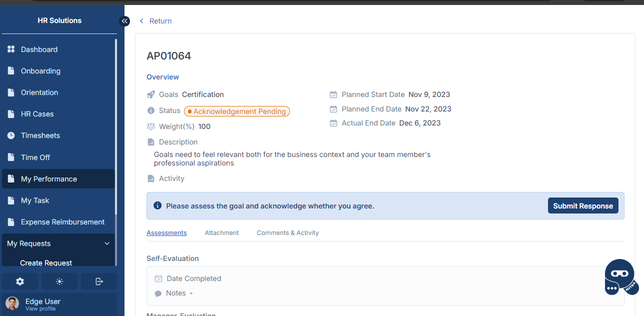644x316 pixels.
Task: Click the rocket Goals icon
Action: click(151, 94)
